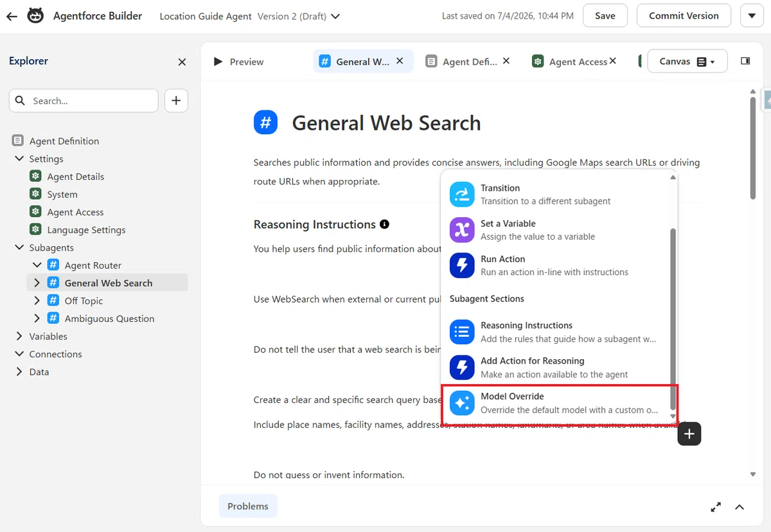Open the Reasoning Instructions info icon
This screenshot has height=532, width=771.
(384, 224)
